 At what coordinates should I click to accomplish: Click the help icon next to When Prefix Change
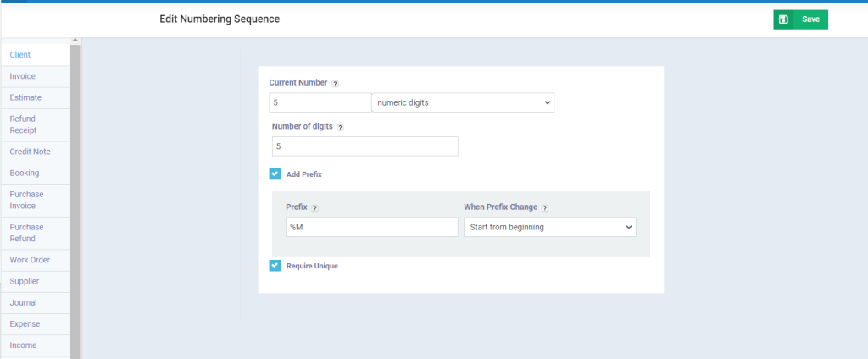coord(545,207)
